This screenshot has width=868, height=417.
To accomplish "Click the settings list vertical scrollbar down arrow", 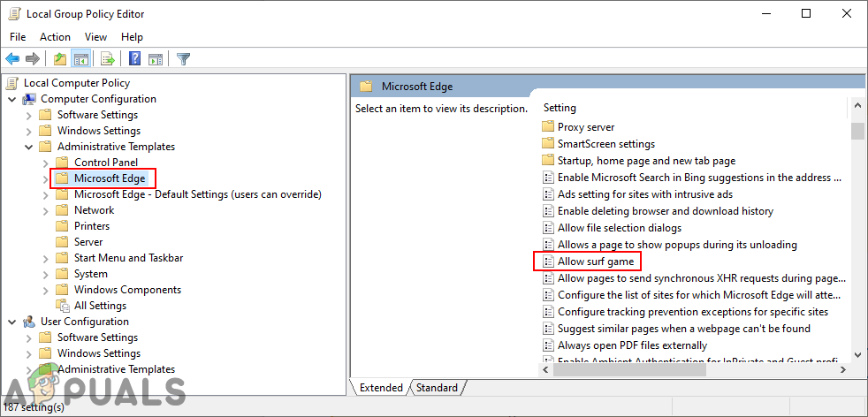I will tap(857, 354).
